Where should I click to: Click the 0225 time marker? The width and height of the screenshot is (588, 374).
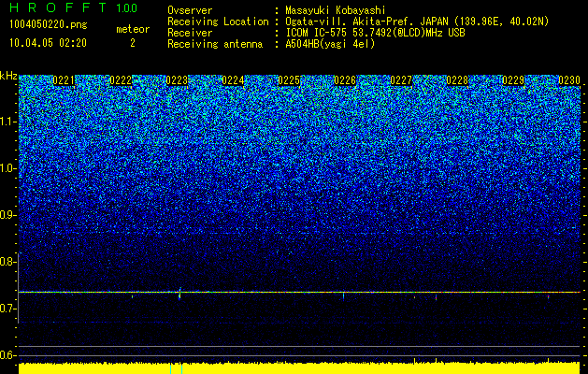click(289, 80)
